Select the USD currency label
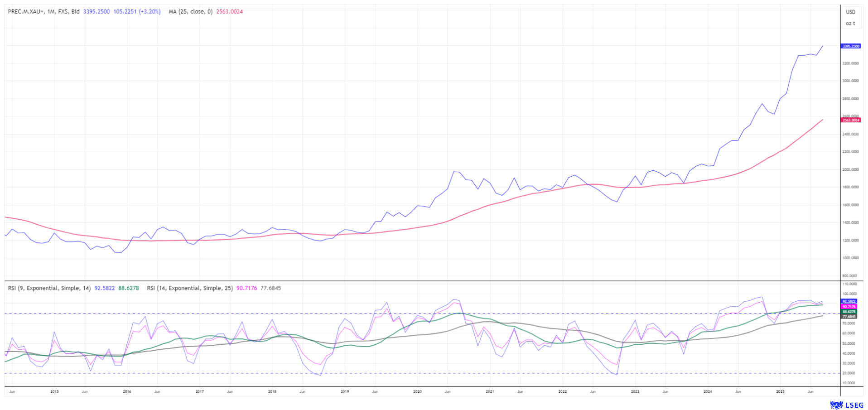Image resolution: width=868 pixels, height=410 pixels. (850, 12)
